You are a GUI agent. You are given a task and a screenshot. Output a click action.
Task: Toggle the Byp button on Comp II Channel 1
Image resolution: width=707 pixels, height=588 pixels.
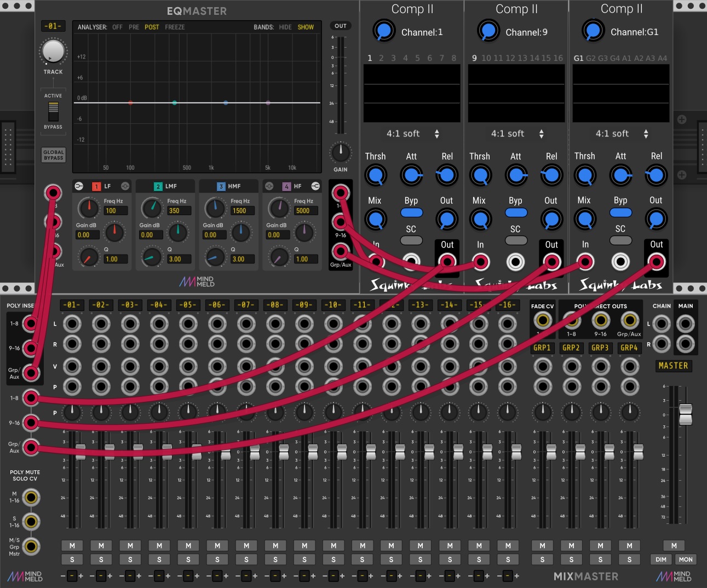coord(411,212)
